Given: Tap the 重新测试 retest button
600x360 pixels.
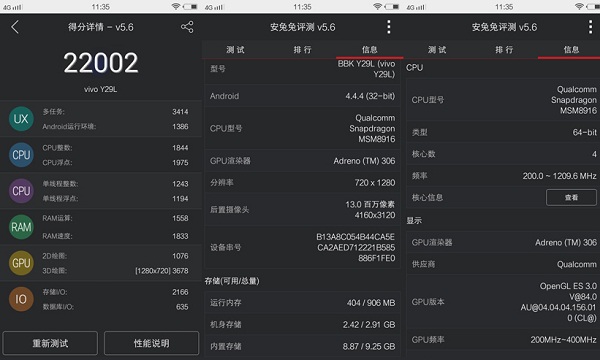Looking at the screenshot, I should pyautogui.click(x=50, y=343).
